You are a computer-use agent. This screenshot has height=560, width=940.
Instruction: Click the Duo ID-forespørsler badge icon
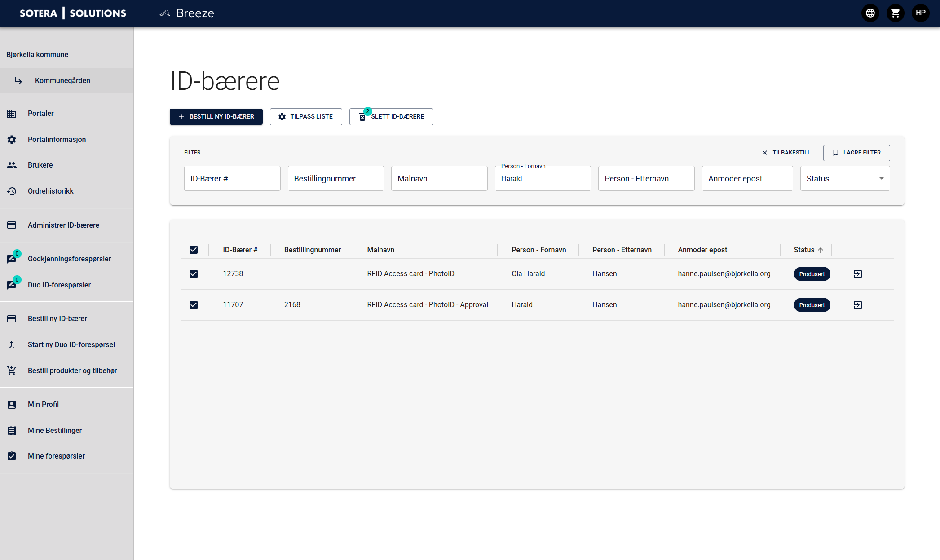[x=12, y=285]
